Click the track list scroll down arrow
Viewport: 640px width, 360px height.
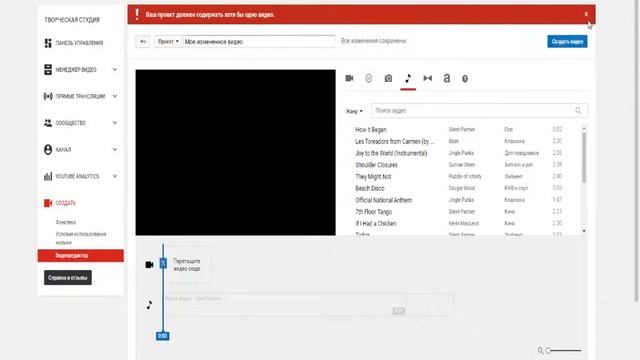click(584, 231)
